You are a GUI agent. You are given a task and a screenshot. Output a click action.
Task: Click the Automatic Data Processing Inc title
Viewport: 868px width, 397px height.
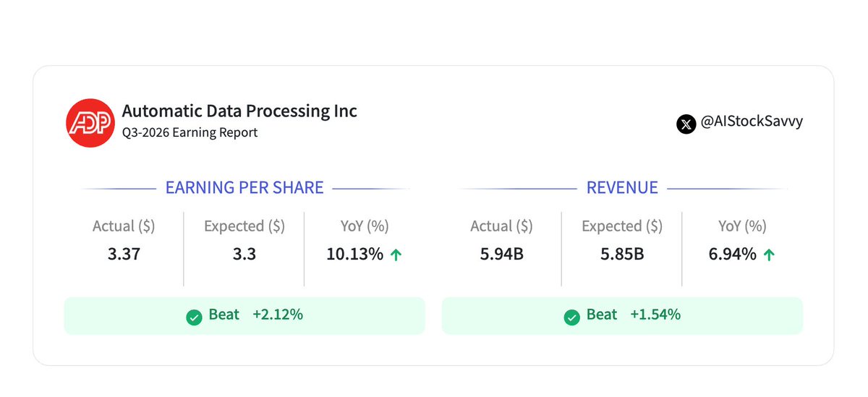click(x=239, y=111)
